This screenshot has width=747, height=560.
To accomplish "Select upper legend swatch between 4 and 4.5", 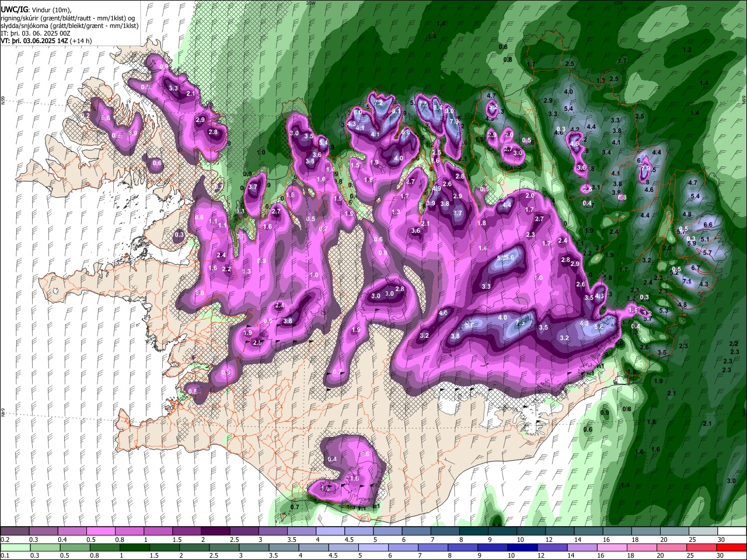I will click(x=330, y=531).
